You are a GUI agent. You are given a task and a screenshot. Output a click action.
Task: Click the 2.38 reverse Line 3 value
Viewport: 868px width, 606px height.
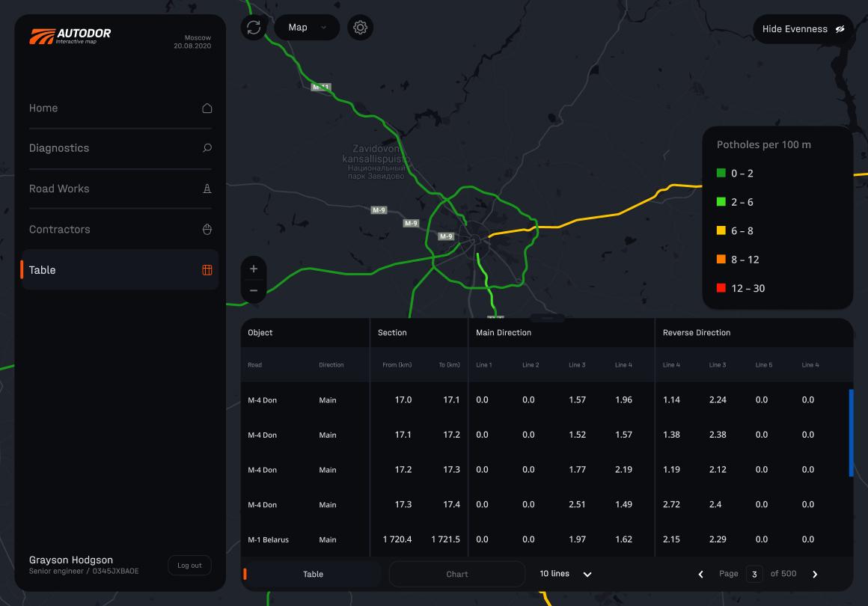pyautogui.click(x=718, y=435)
